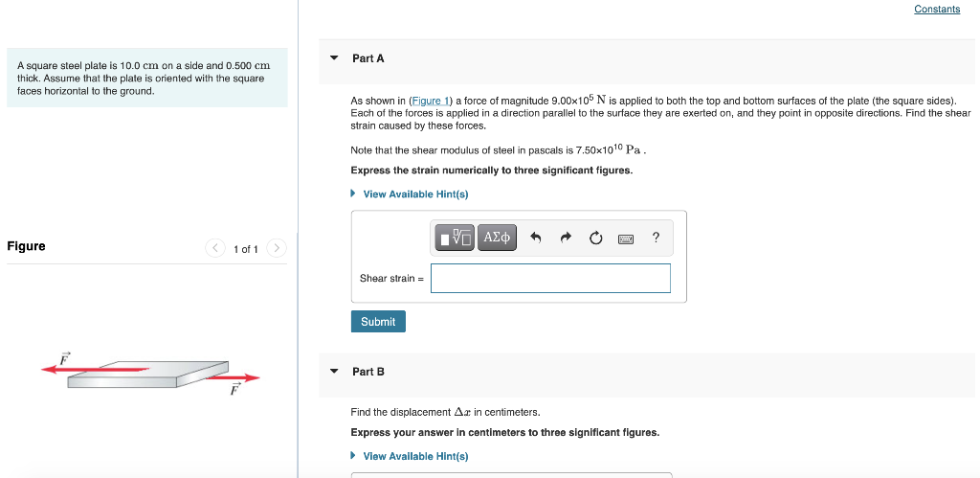The width and height of the screenshot is (980, 478).
Task: Click the steel plate figure image
Action: (150, 374)
